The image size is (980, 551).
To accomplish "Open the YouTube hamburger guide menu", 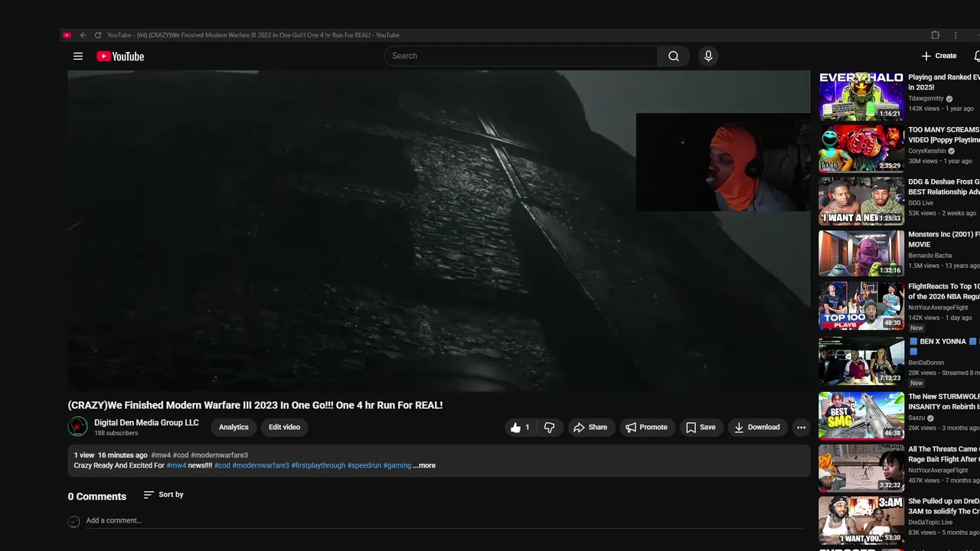I will [77, 56].
